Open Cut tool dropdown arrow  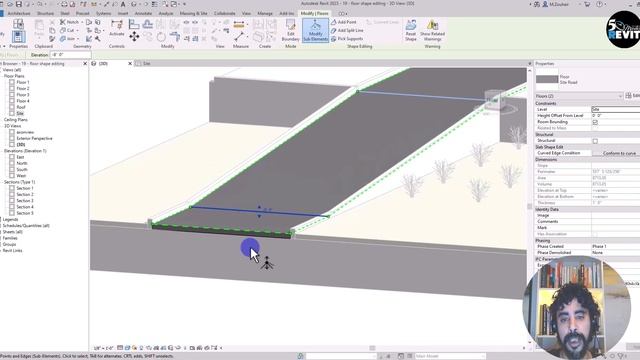tap(78, 30)
